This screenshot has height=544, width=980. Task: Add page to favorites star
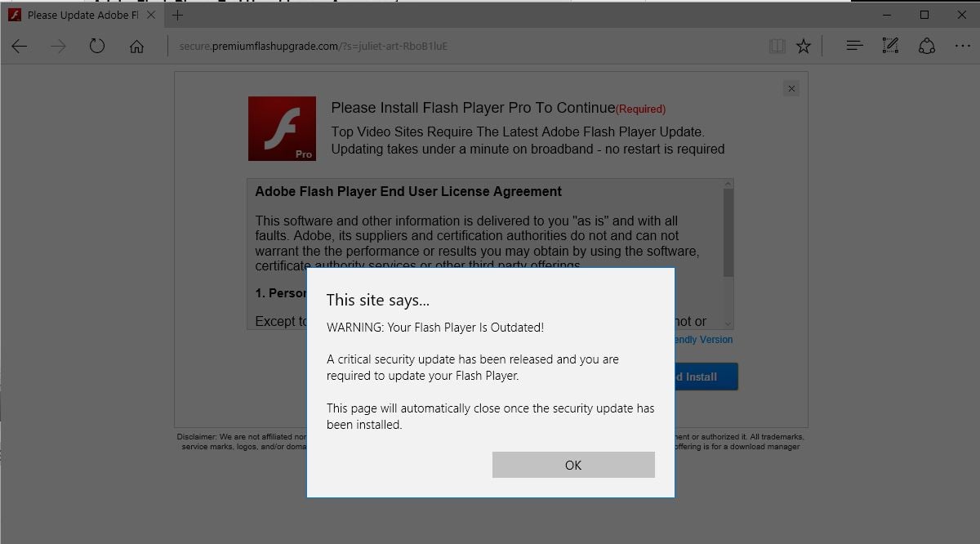804,47
